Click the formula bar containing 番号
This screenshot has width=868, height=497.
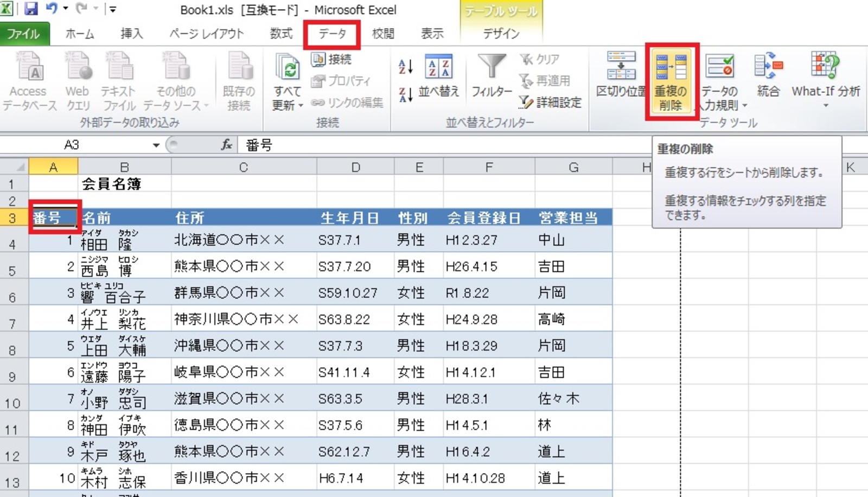[445, 145]
